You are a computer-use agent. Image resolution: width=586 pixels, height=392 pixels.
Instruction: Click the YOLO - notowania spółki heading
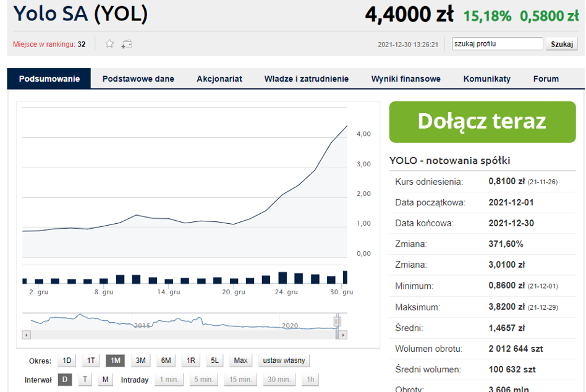pyautogui.click(x=449, y=160)
